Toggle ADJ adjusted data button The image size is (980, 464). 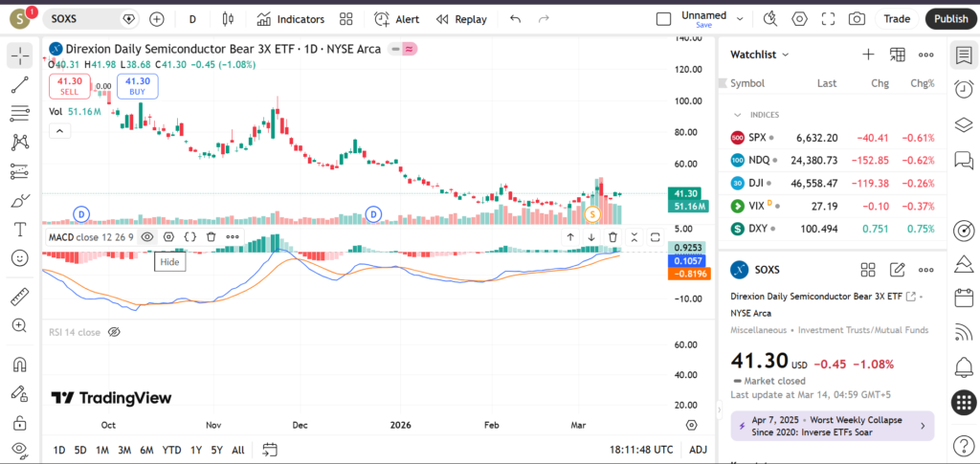coord(698,450)
